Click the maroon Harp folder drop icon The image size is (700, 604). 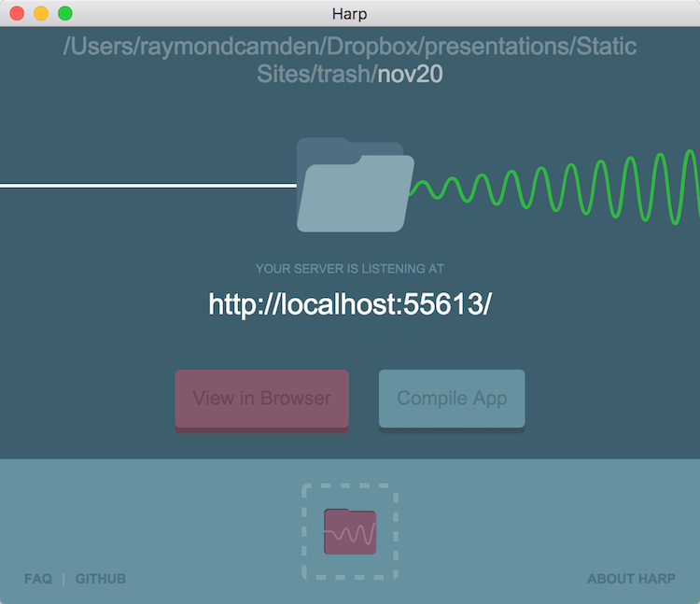(350, 532)
